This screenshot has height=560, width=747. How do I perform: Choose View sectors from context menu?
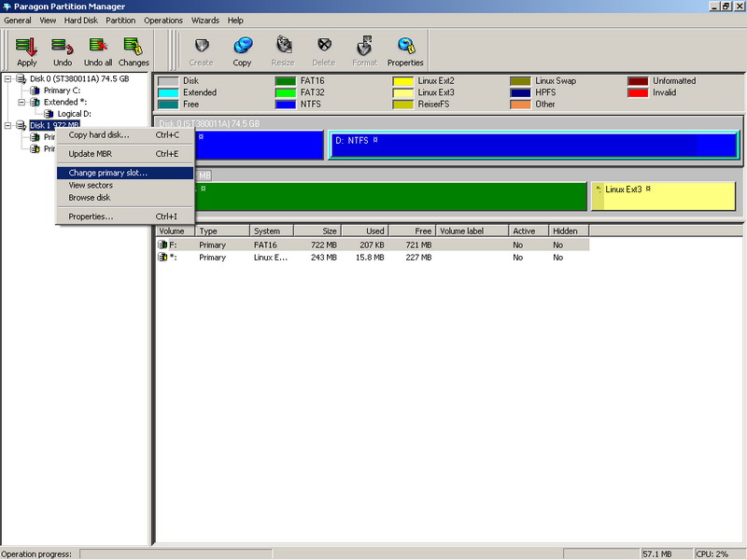click(125, 185)
